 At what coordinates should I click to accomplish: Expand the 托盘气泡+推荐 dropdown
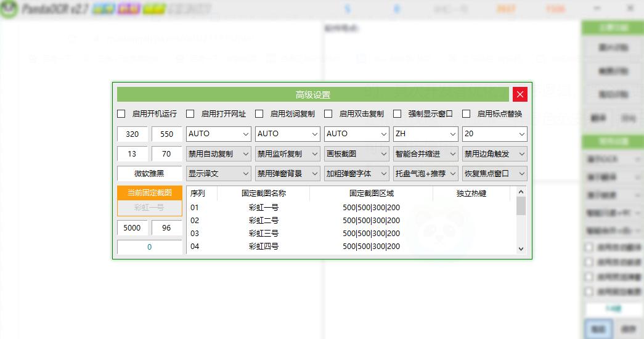tap(426, 173)
